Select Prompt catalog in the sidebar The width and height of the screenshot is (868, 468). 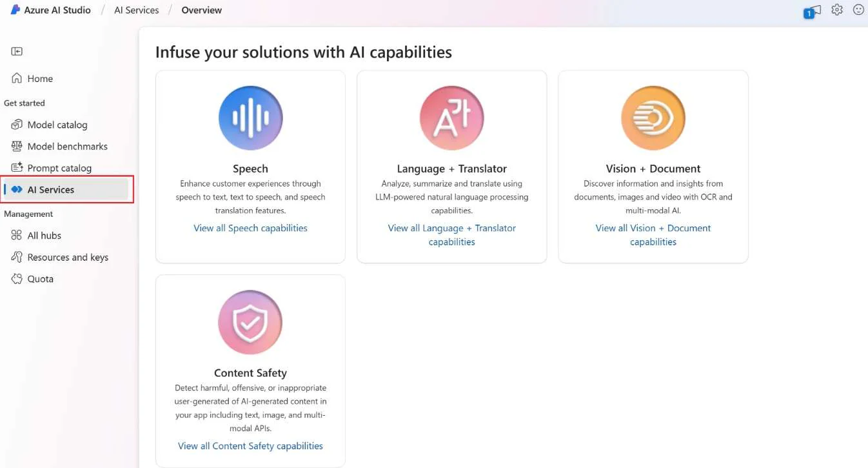(59, 168)
